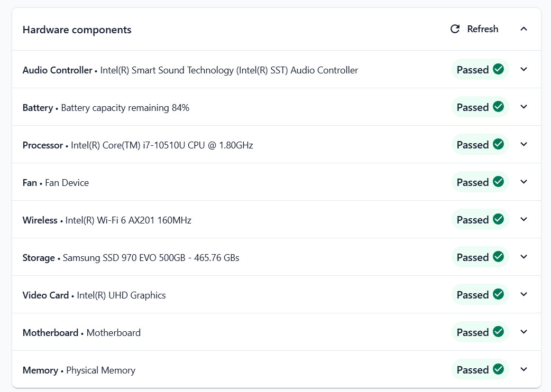Image resolution: width=551 pixels, height=392 pixels.
Task: Click Battery capacity remaining 84% text
Action: pyautogui.click(x=125, y=108)
